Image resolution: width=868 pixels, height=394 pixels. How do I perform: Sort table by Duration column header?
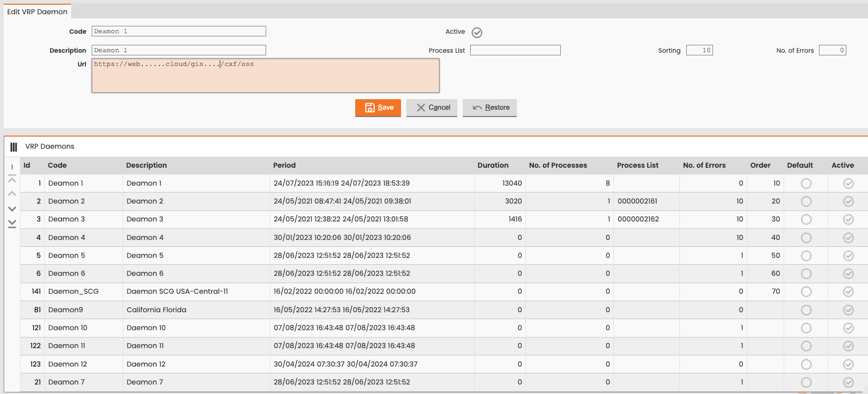[x=493, y=165]
